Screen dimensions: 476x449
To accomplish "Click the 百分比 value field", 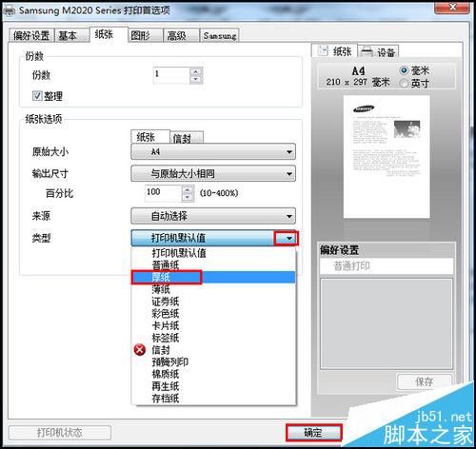I will [x=163, y=193].
